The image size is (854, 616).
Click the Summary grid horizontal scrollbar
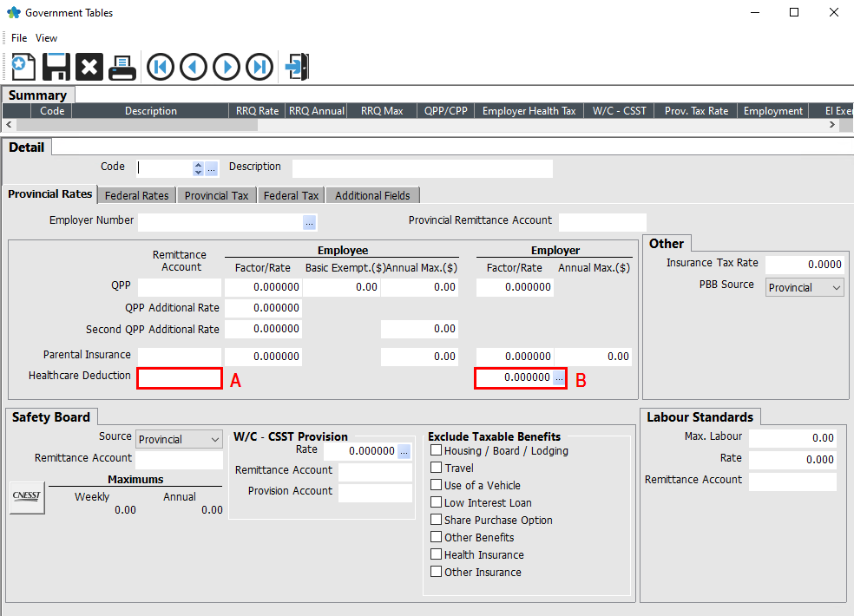coord(417,125)
